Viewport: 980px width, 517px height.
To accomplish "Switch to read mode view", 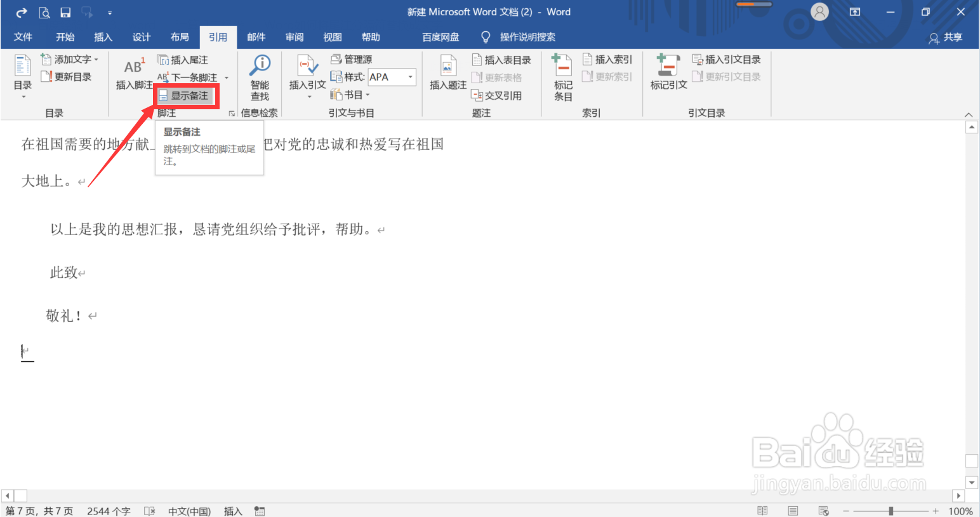I will tap(762, 511).
